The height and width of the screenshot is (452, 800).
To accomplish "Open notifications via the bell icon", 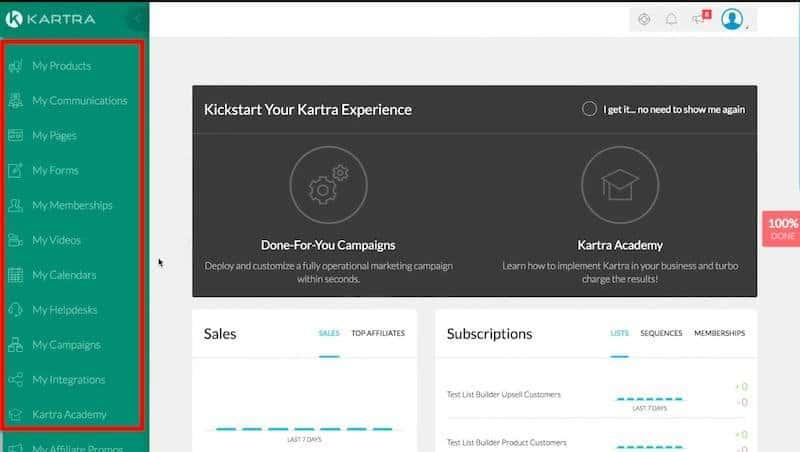I will tap(671, 19).
